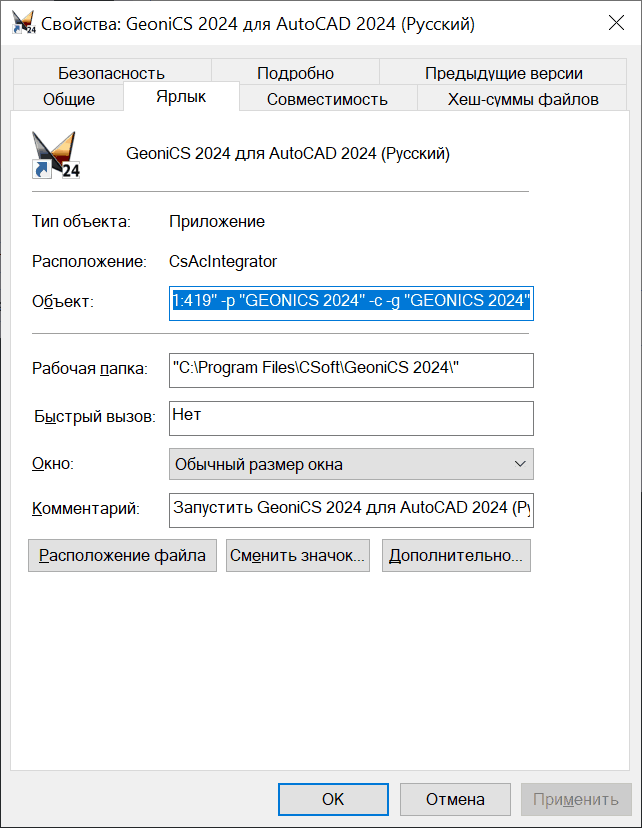Click the Рабочая папка input field
Image resolution: width=642 pixels, height=828 pixels.
(x=351, y=370)
